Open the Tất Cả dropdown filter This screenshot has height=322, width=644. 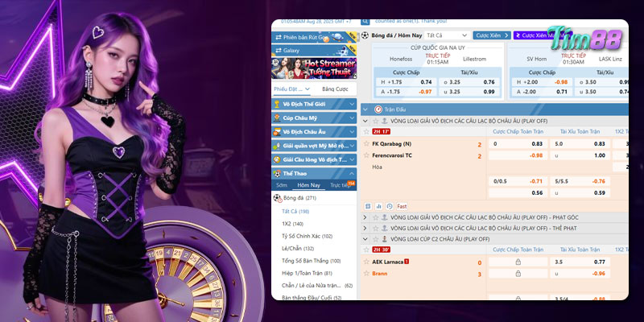coord(447,35)
